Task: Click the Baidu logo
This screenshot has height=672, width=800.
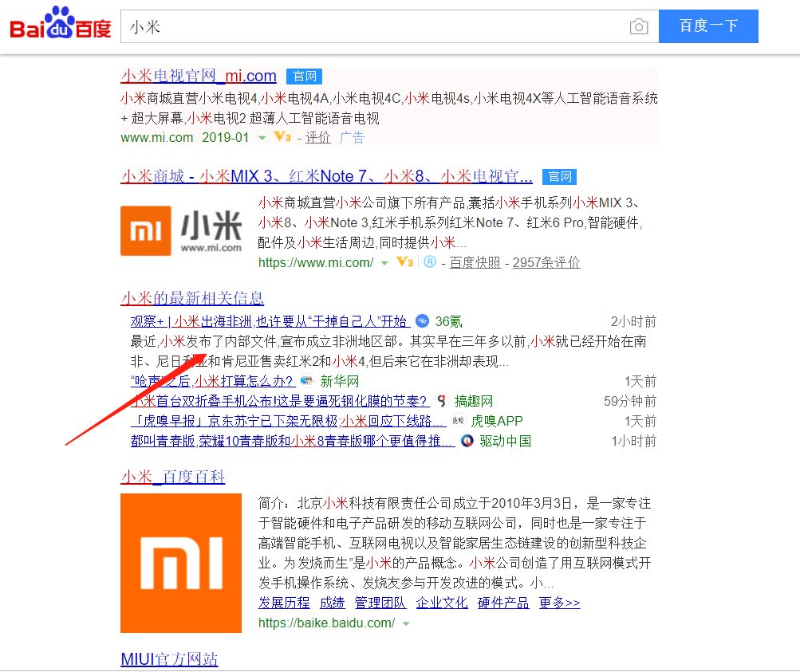Action: tap(60, 23)
